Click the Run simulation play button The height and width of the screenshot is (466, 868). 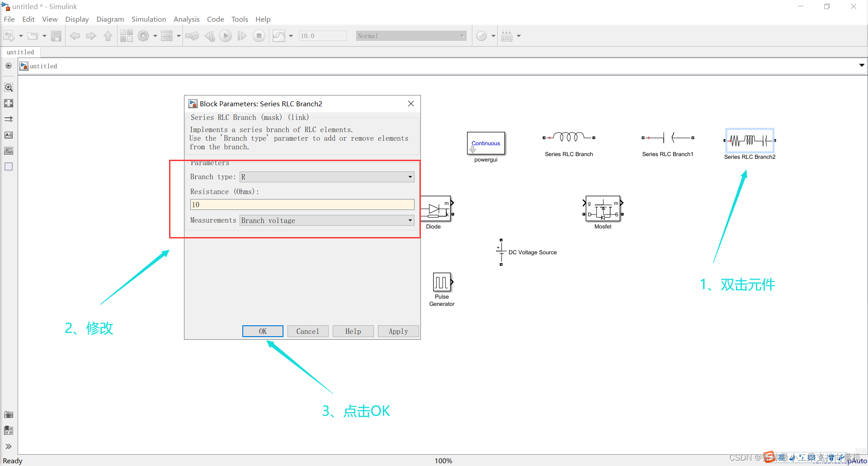(x=226, y=36)
